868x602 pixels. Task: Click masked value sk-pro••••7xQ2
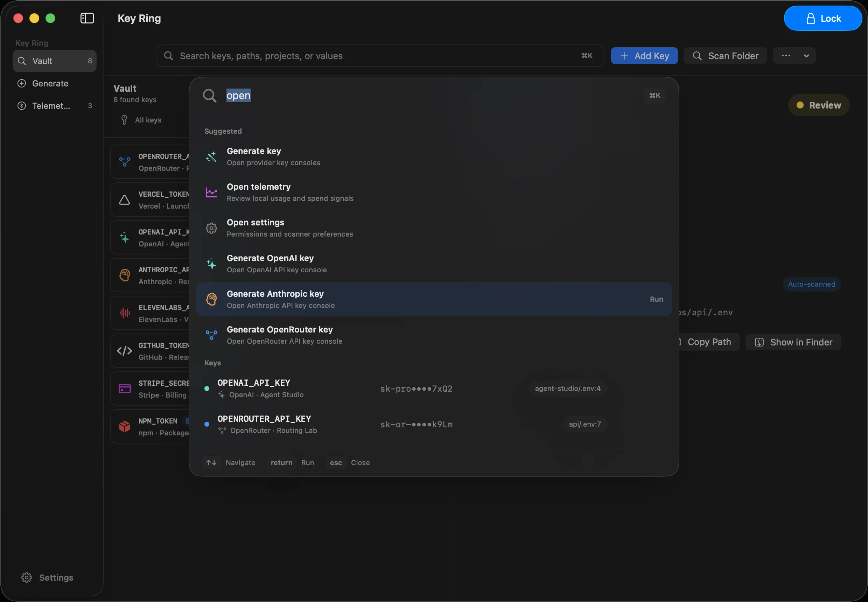point(416,388)
